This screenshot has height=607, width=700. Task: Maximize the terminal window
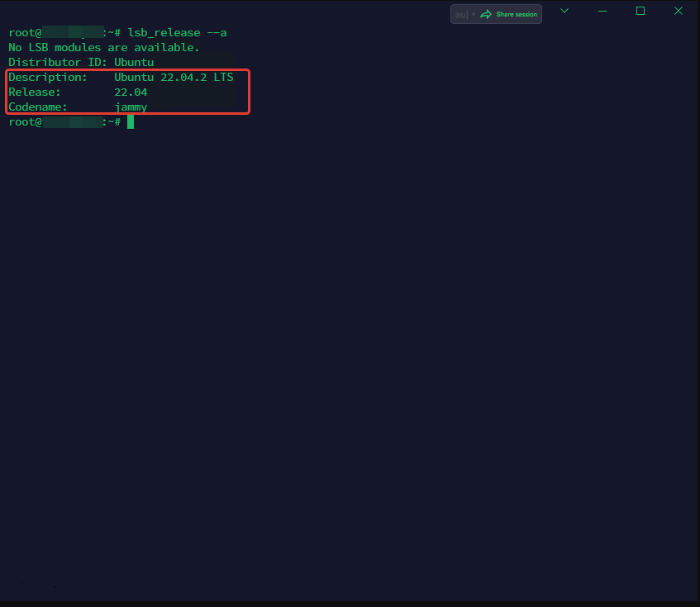coord(640,11)
